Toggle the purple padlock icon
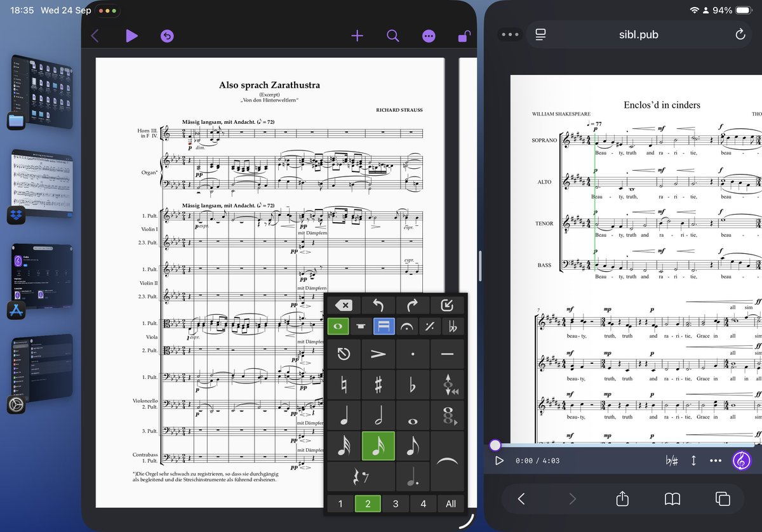 465,36
